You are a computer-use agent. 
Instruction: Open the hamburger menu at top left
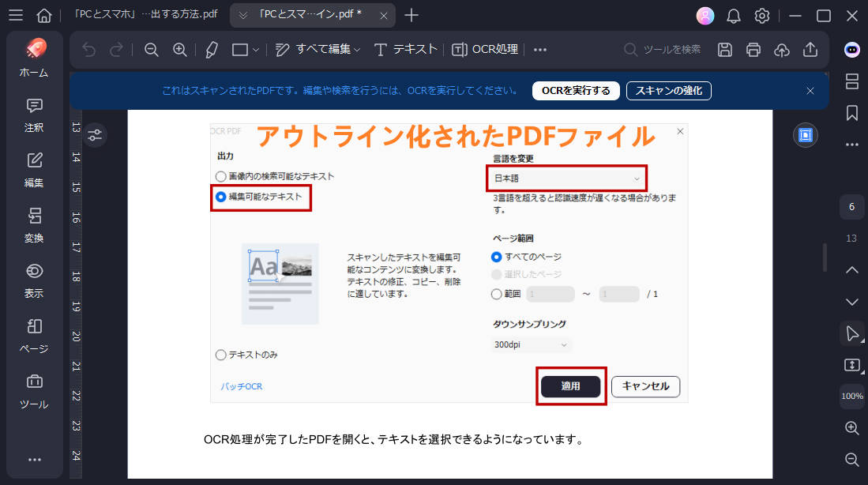16,15
